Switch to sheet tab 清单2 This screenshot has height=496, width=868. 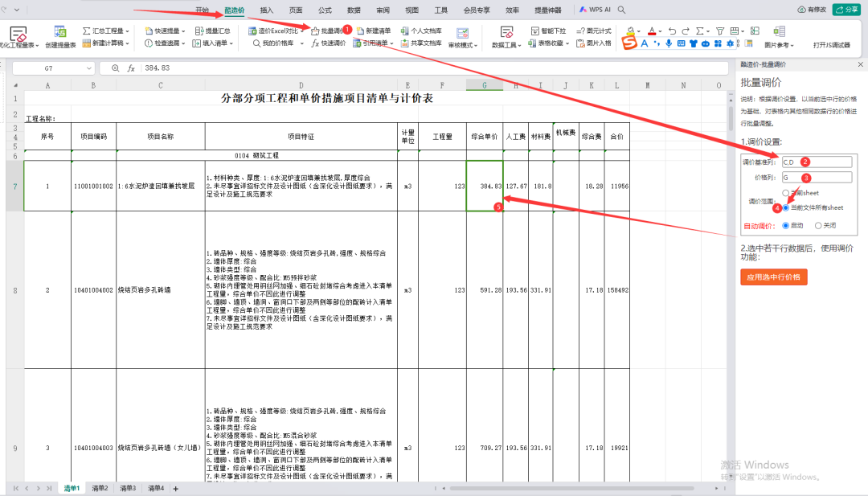(x=100, y=488)
